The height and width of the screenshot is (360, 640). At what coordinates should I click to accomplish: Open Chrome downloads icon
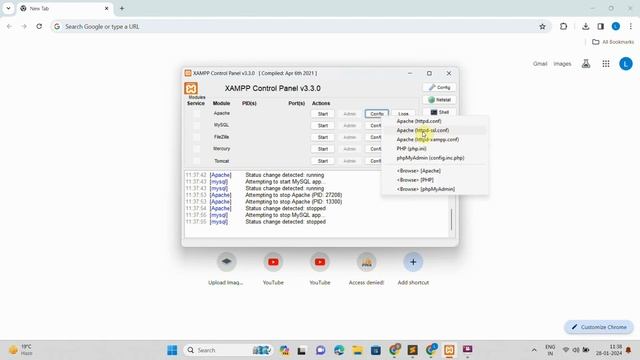click(x=585, y=27)
